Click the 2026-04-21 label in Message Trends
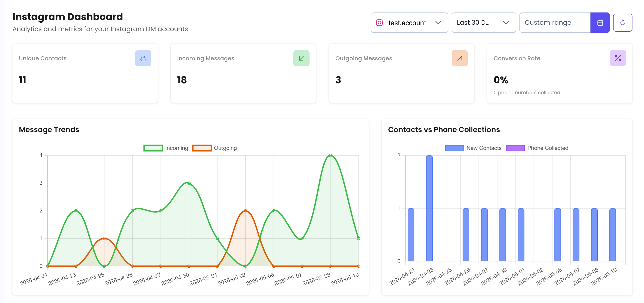 (34, 279)
